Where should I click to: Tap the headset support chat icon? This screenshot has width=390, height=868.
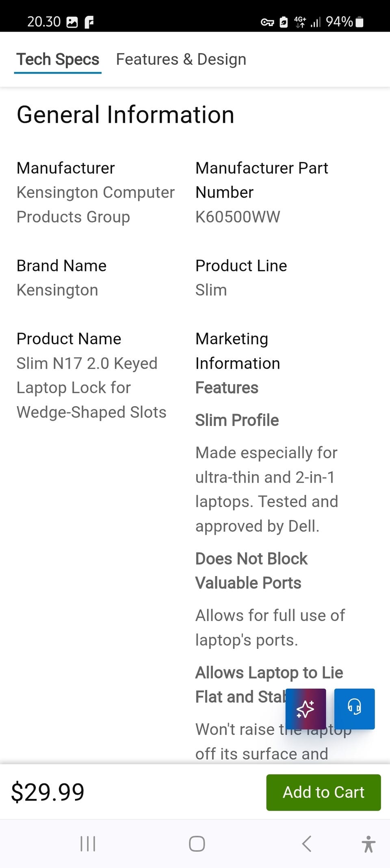coord(354,709)
